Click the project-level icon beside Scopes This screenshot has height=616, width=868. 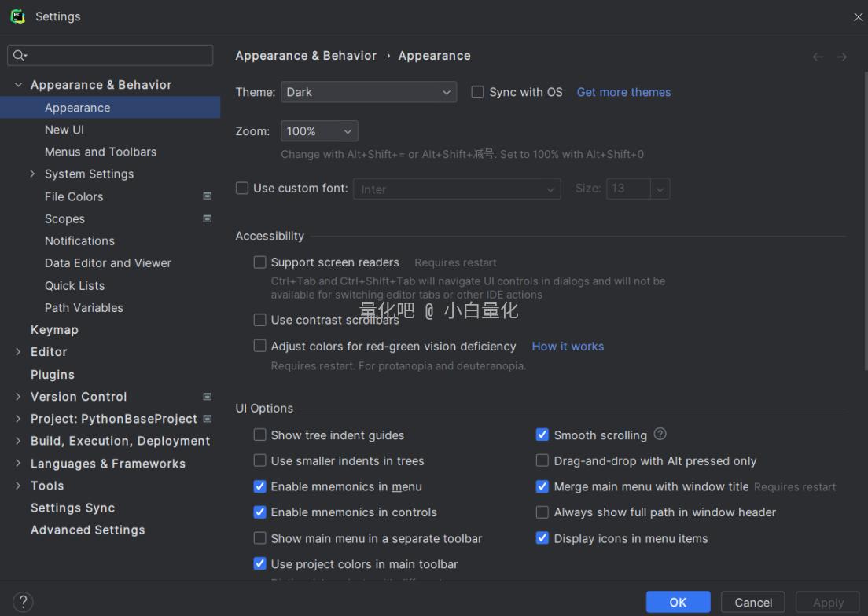pos(208,218)
